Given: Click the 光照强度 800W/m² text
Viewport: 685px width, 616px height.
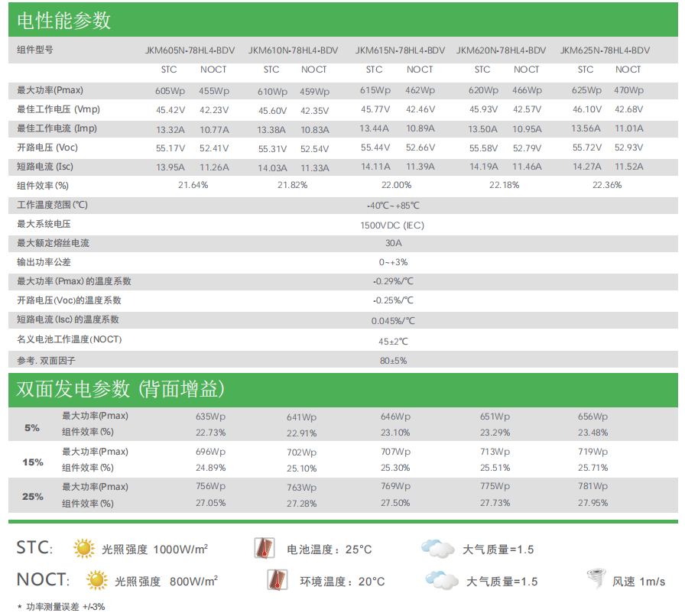Looking at the screenshot, I should tap(166, 581).
